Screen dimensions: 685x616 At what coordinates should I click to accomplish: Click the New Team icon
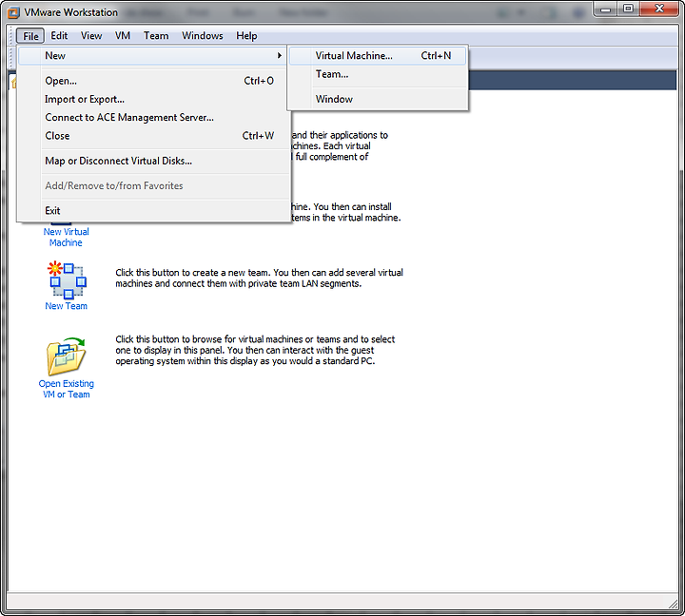coord(67,280)
